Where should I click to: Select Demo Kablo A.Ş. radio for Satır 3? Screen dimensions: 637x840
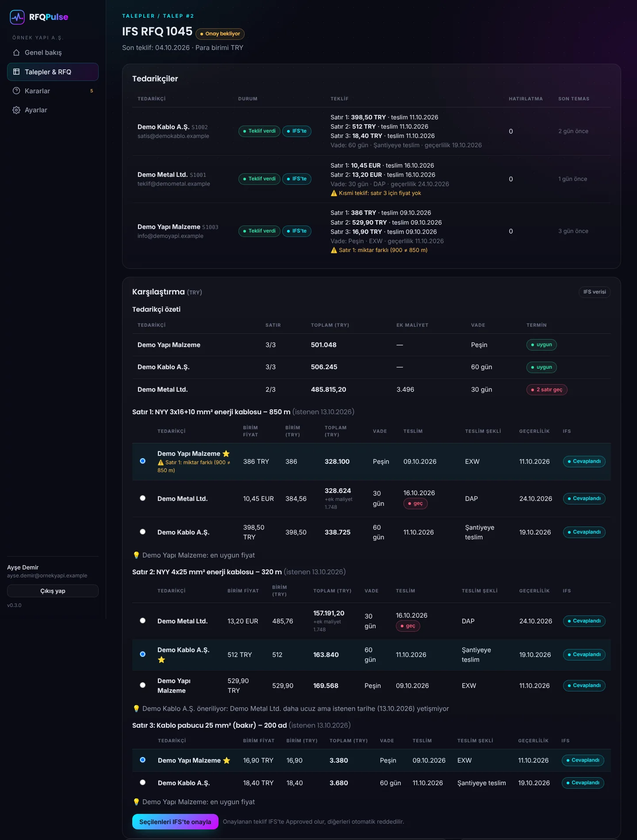(142, 783)
